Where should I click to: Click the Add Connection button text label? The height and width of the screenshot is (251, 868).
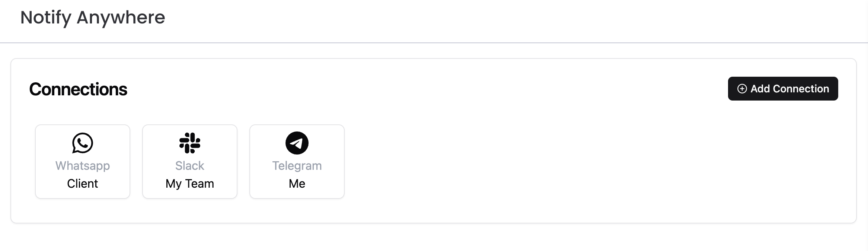pos(789,89)
